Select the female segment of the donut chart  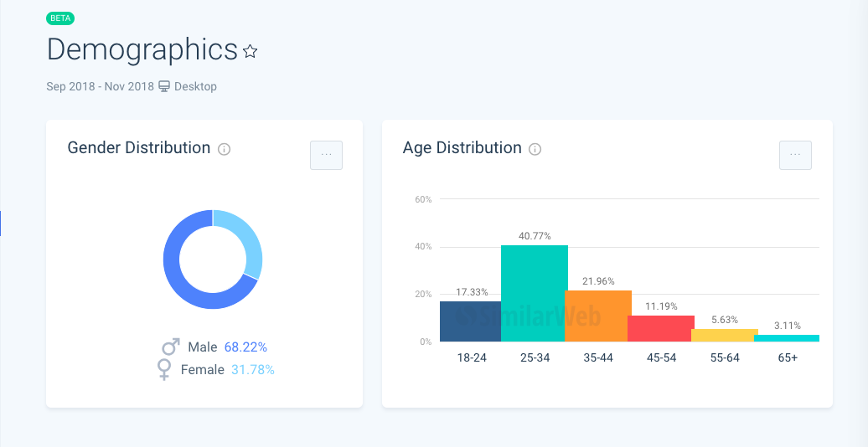coord(251,240)
